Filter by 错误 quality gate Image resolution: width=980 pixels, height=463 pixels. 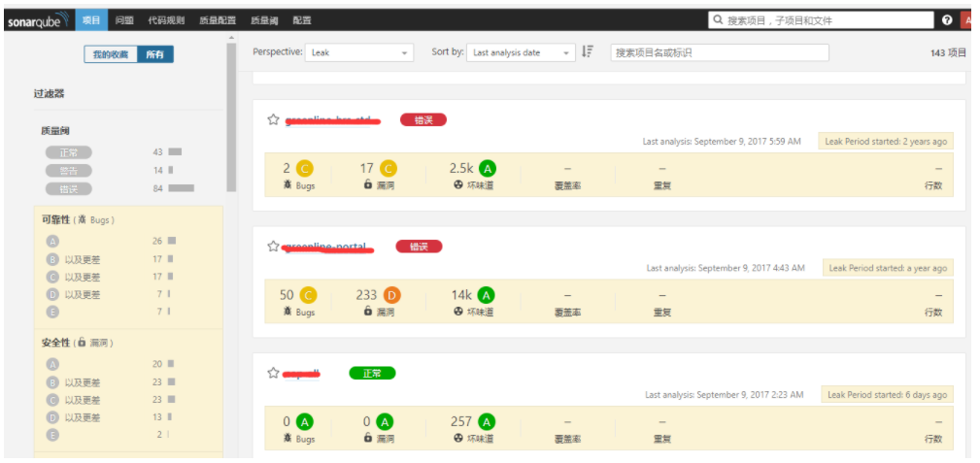68,188
